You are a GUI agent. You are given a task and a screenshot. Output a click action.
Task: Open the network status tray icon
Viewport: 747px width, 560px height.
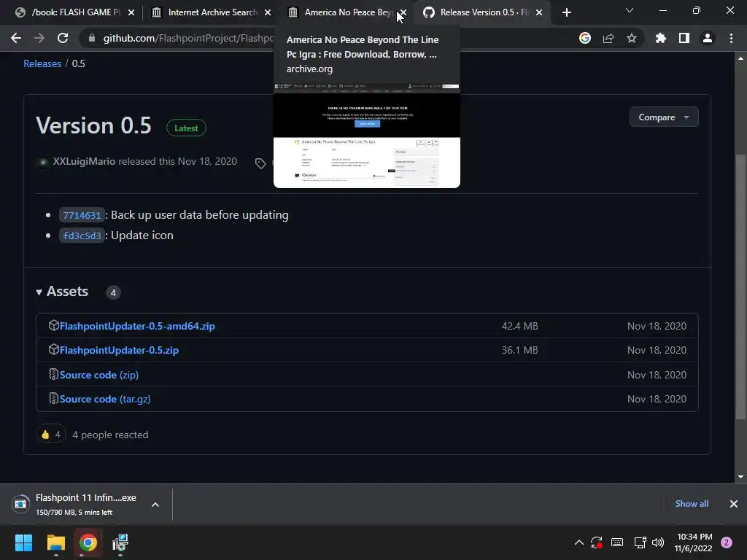click(x=639, y=542)
